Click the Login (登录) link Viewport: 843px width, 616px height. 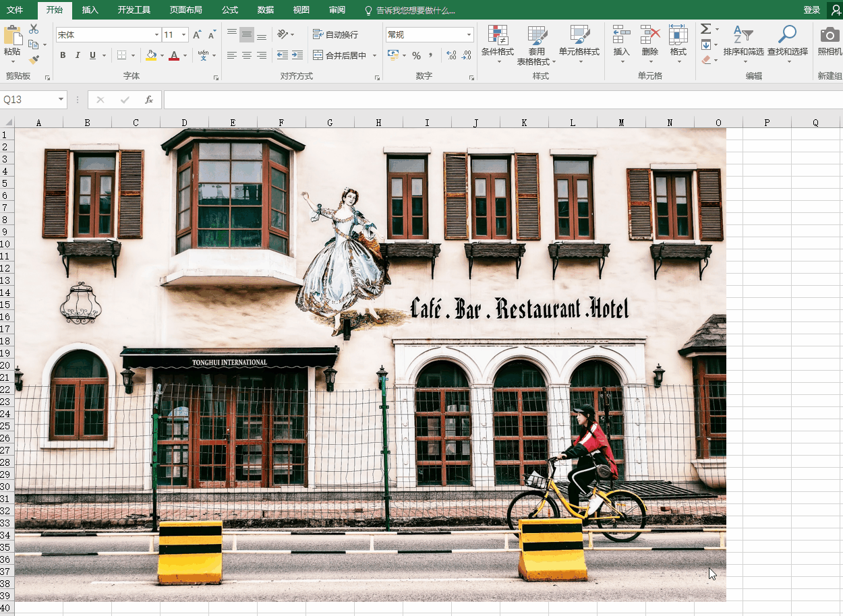point(811,10)
